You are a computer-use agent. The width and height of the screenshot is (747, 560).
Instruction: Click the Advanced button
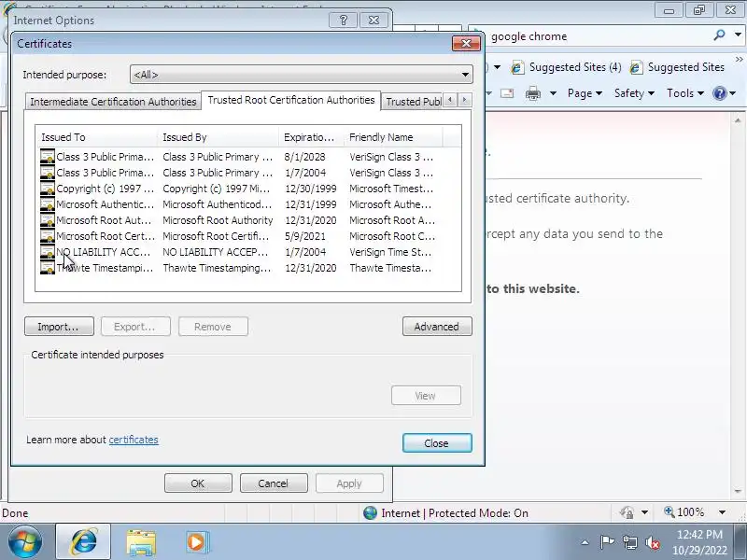[x=437, y=327]
